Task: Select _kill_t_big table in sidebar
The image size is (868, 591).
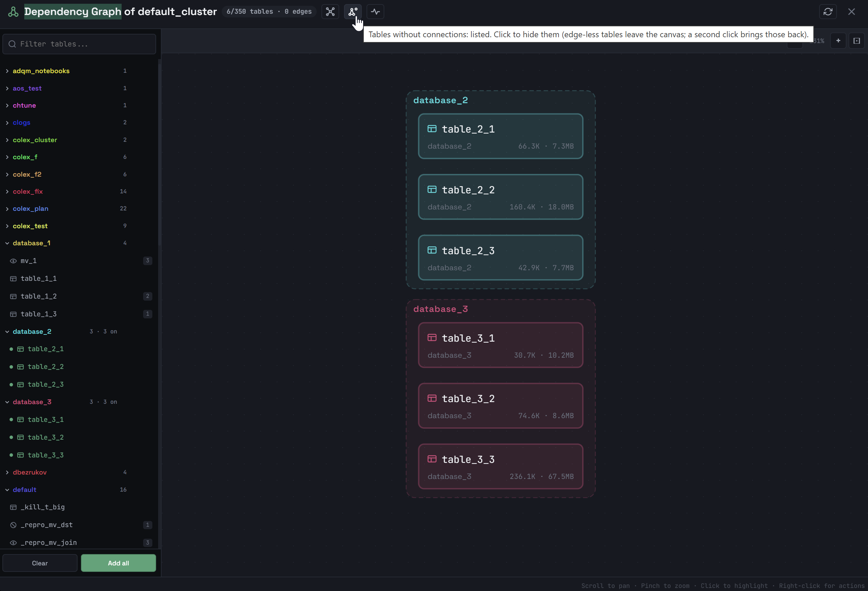Action: [80, 507]
